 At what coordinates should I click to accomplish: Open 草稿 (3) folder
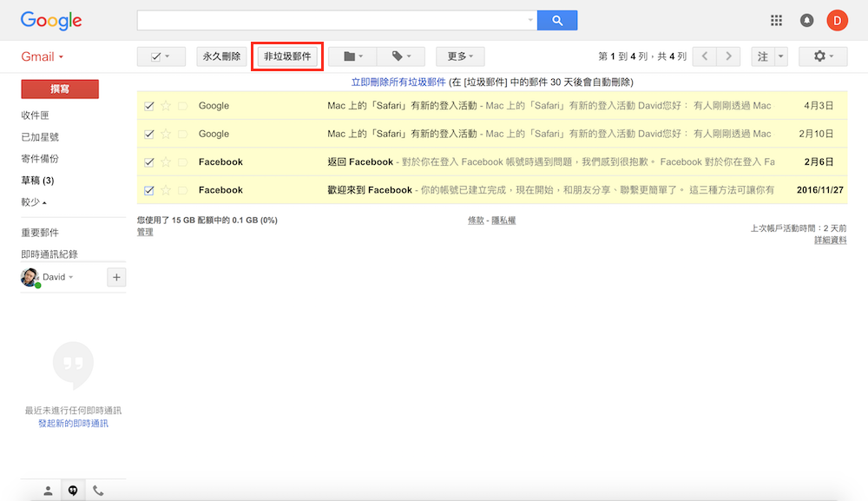point(38,181)
